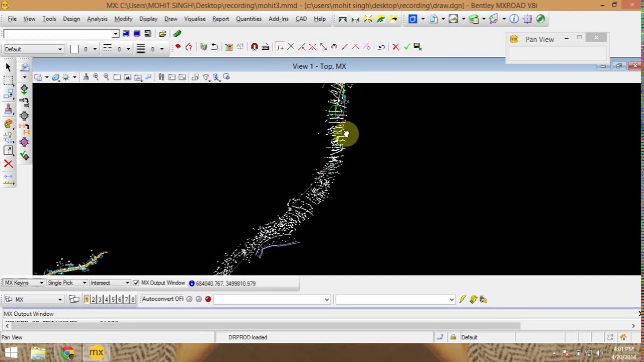Open the Visualise menu
This screenshot has width=644, height=362.
tap(195, 19)
